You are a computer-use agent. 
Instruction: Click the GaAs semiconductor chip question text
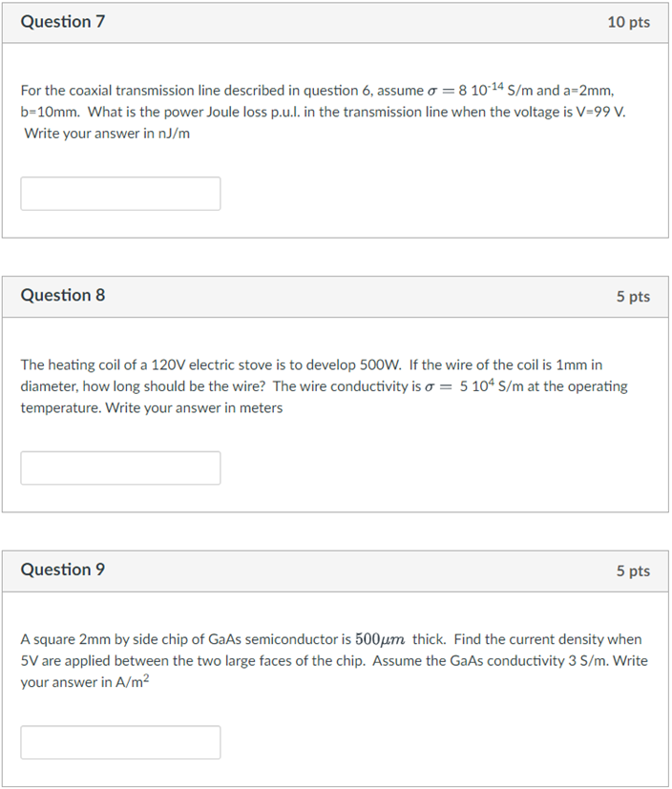coord(334,660)
